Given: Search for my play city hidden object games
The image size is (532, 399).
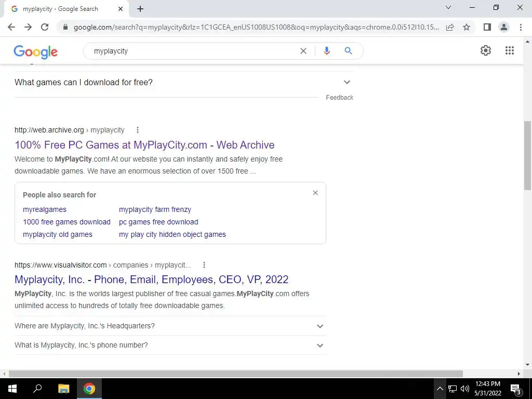Looking at the screenshot, I should [172, 234].
